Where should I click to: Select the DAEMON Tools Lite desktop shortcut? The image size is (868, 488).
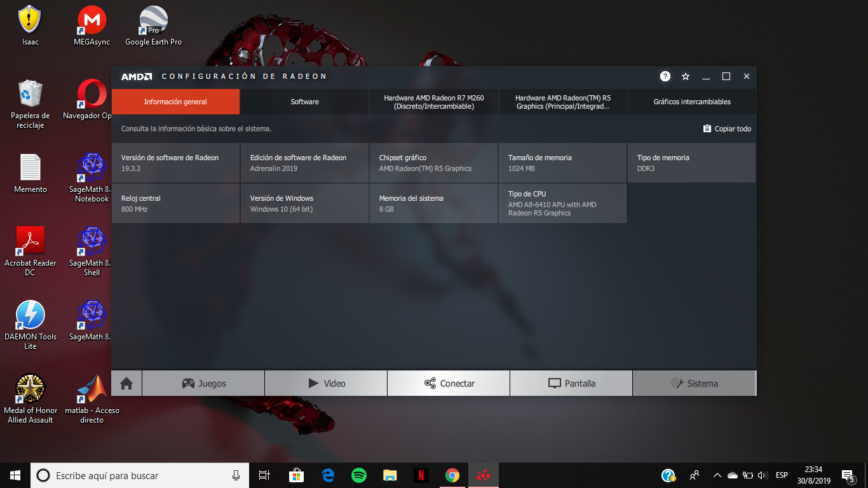click(x=30, y=325)
